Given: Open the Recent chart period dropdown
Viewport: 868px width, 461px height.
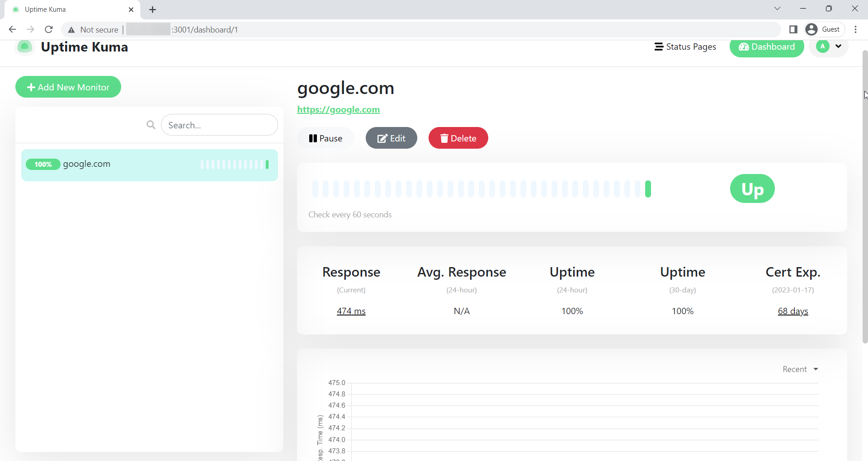Looking at the screenshot, I should pos(800,369).
